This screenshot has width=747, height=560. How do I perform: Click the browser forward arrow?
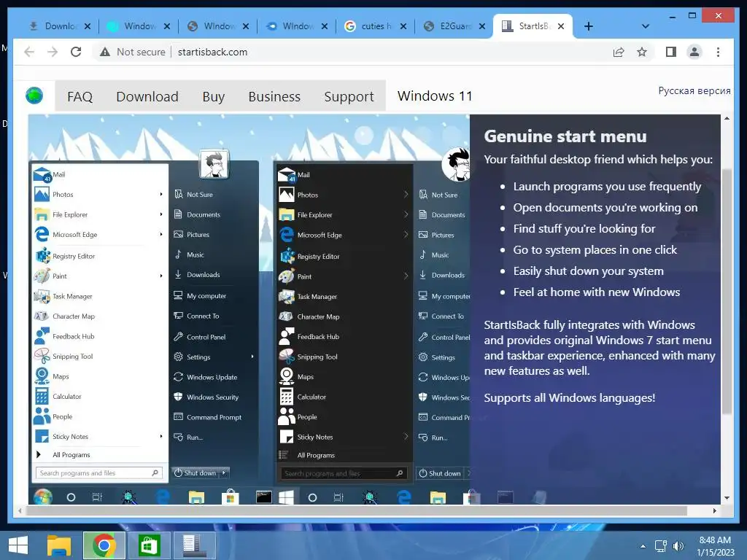click(x=53, y=52)
